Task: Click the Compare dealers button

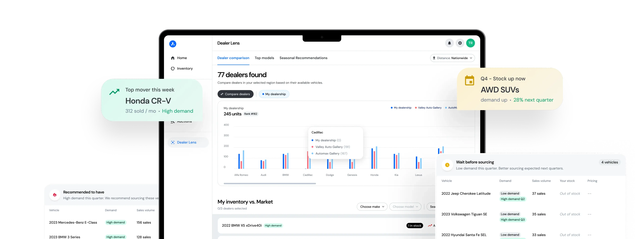Action: click(235, 94)
